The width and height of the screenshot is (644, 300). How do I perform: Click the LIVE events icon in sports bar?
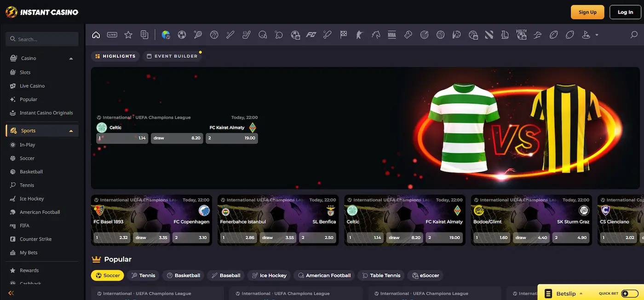coord(112,35)
